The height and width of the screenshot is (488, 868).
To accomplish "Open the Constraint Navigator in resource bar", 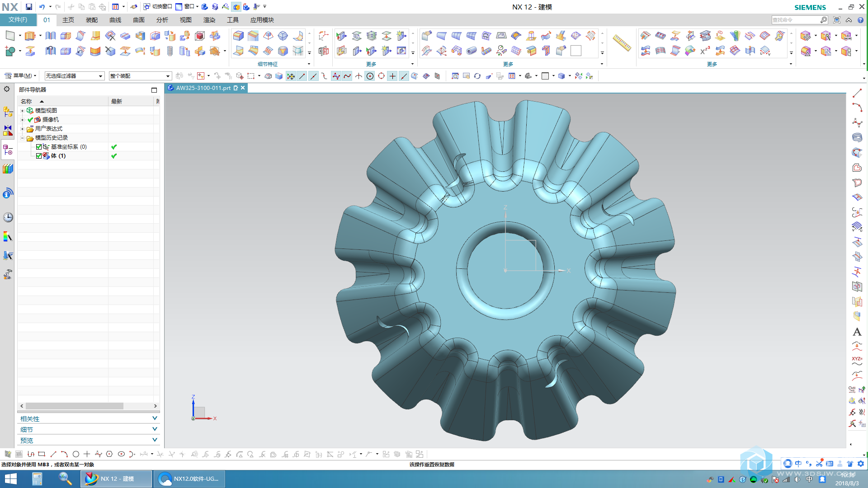I will pyautogui.click(x=8, y=130).
